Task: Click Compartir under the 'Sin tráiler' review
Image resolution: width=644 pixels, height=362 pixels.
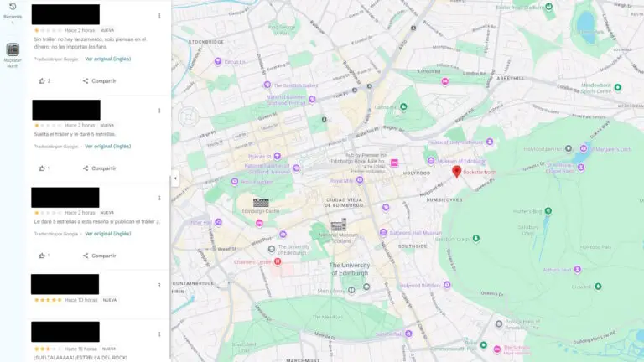Action: [100, 80]
